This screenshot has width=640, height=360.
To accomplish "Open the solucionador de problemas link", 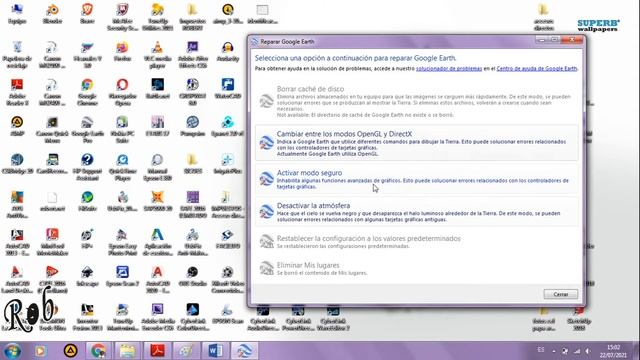I will 449,69.
